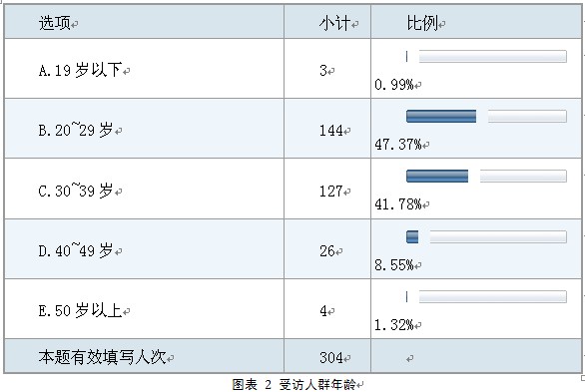Click the 26 subtotal value
The height and width of the screenshot is (392, 585).
pos(326,251)
